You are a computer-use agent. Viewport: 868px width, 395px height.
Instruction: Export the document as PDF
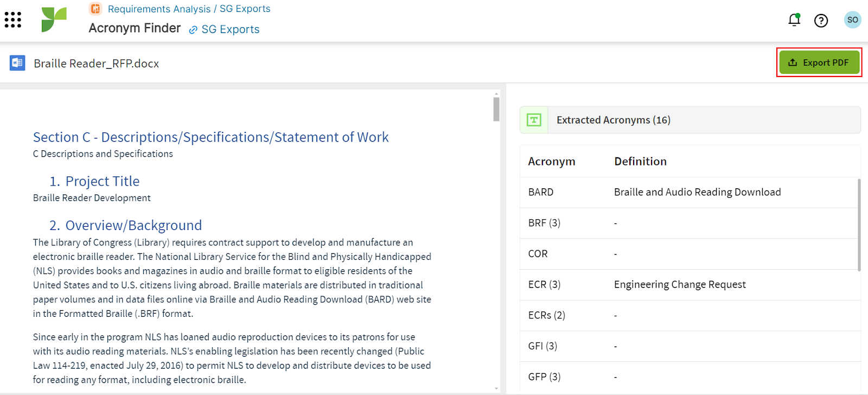819,62
